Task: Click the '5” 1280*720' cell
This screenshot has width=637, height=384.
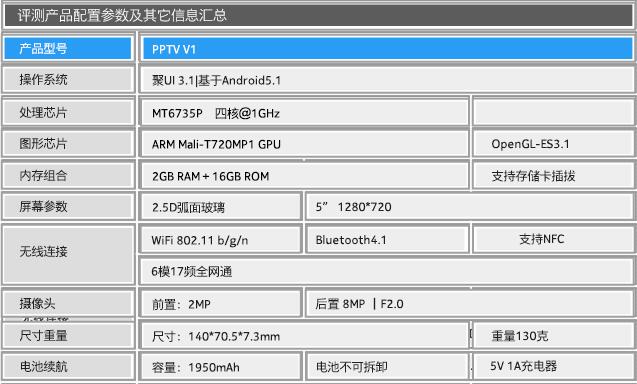Action: pyautogui.click(x=470, y=207)
